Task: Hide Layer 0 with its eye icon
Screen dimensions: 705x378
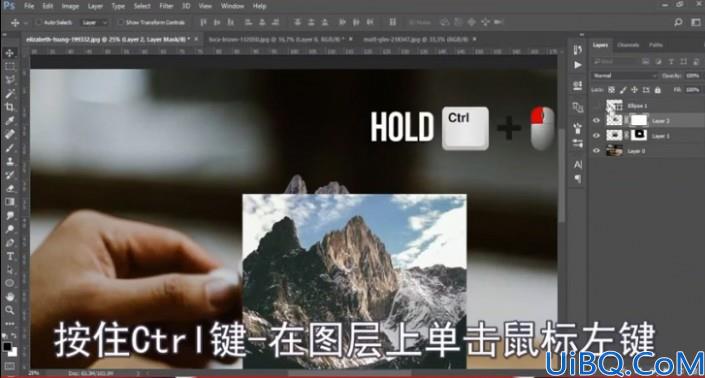Action: click(597, 151)
